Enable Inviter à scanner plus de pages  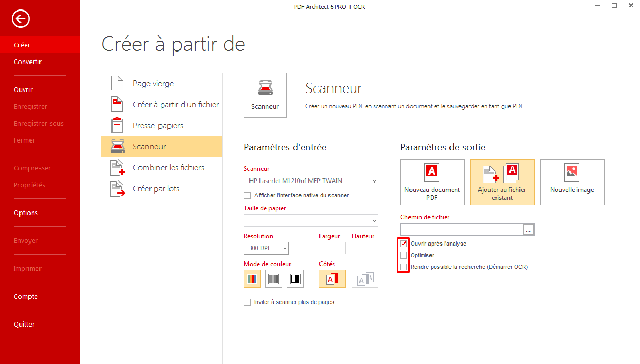coord(247,302)
